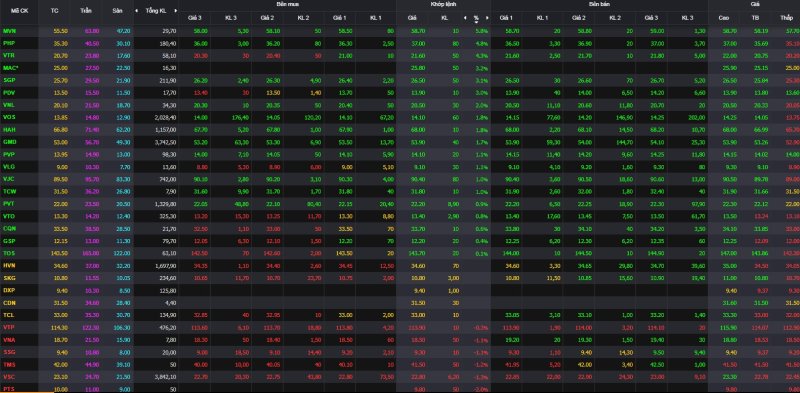Click the Cao high price column header
Image resolution: width=800 pixels, height=393 pixels.
click(724, 18)
